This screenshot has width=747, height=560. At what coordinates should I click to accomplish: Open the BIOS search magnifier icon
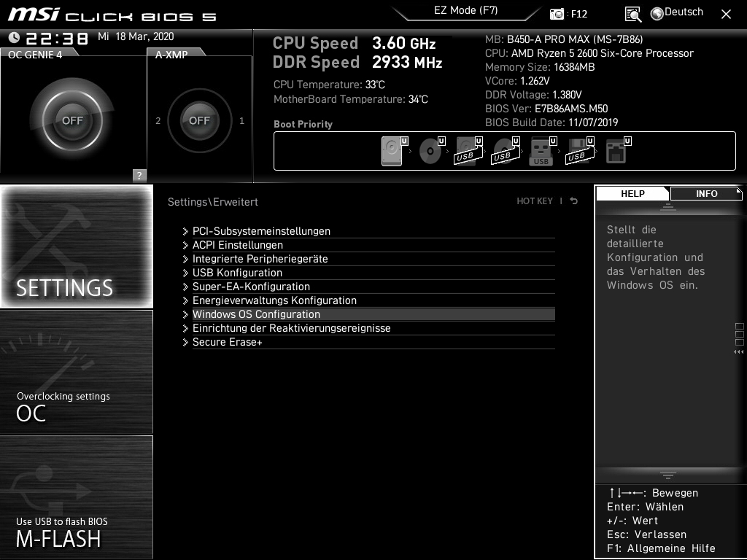632,15
